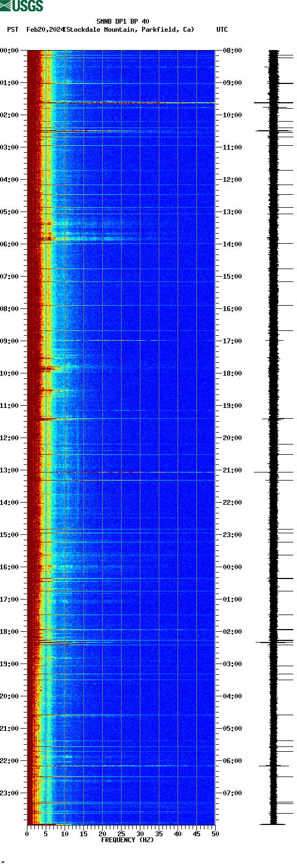Click the USGS logo

pos(22,6)
